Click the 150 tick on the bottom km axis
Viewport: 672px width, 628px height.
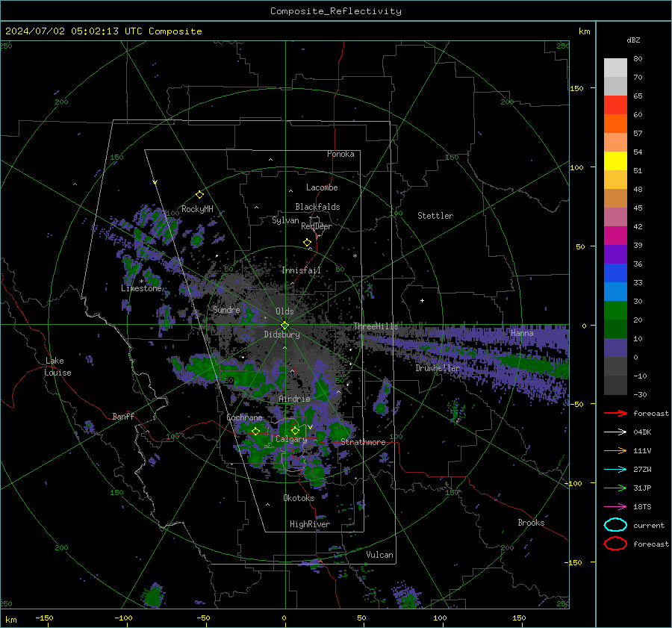[x=519, y=618]
